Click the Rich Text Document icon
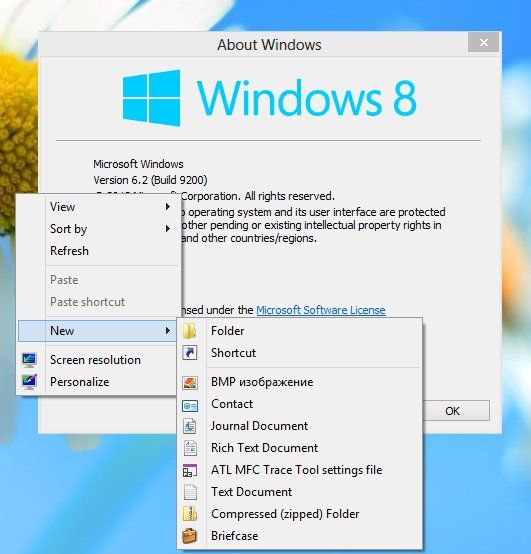This screenshot has width=531, height=554. 190,448
